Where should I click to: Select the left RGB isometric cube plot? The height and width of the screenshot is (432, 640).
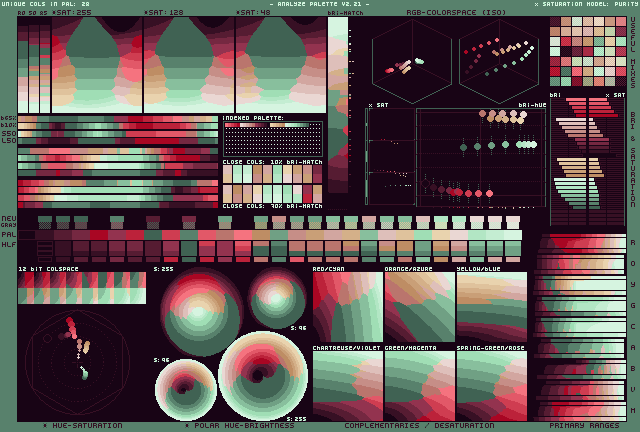click(x=412, y=61)
